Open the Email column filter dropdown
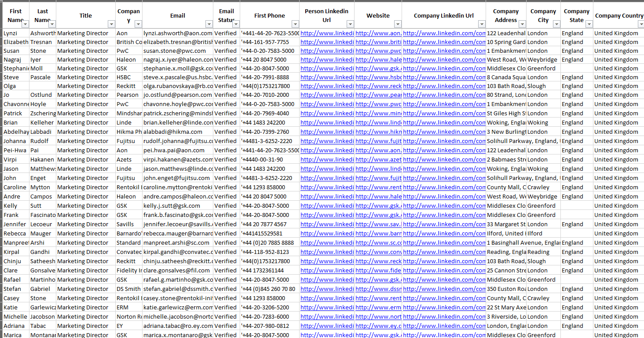Screen dimensions: 644x338 209,24
